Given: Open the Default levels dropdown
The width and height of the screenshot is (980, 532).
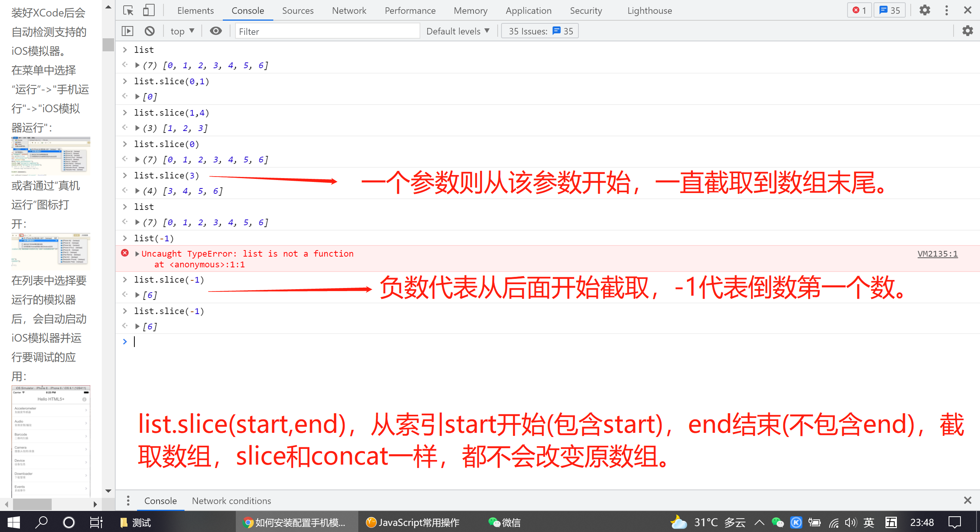Looking at the screenshot, I should 458,31.
